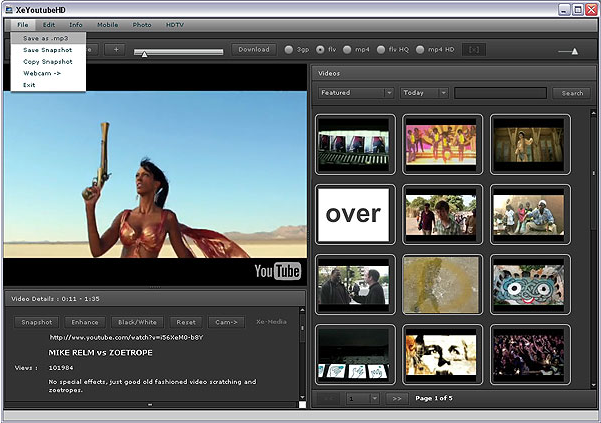Choose Save Snapshot in the File menu

48,50
